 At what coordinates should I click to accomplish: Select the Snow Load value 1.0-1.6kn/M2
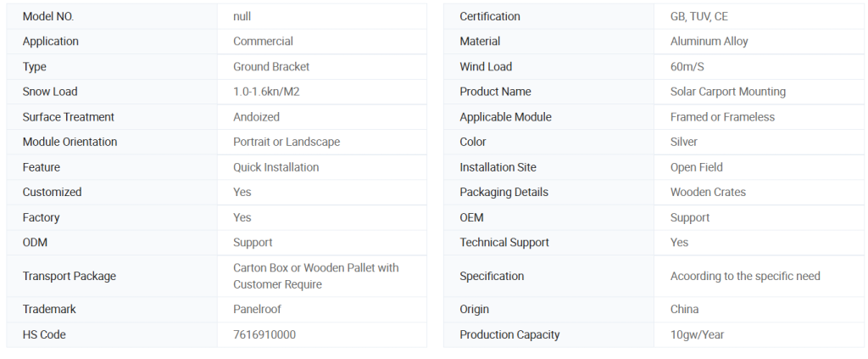(x=266, y=92)
